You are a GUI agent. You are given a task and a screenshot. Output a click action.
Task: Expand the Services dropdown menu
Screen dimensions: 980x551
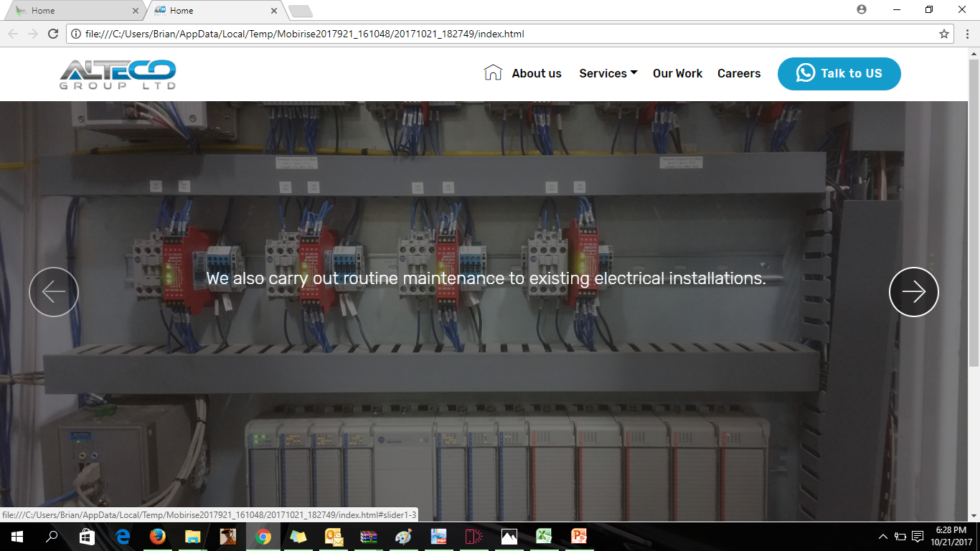pyautogui.click(x=608, y=73)
